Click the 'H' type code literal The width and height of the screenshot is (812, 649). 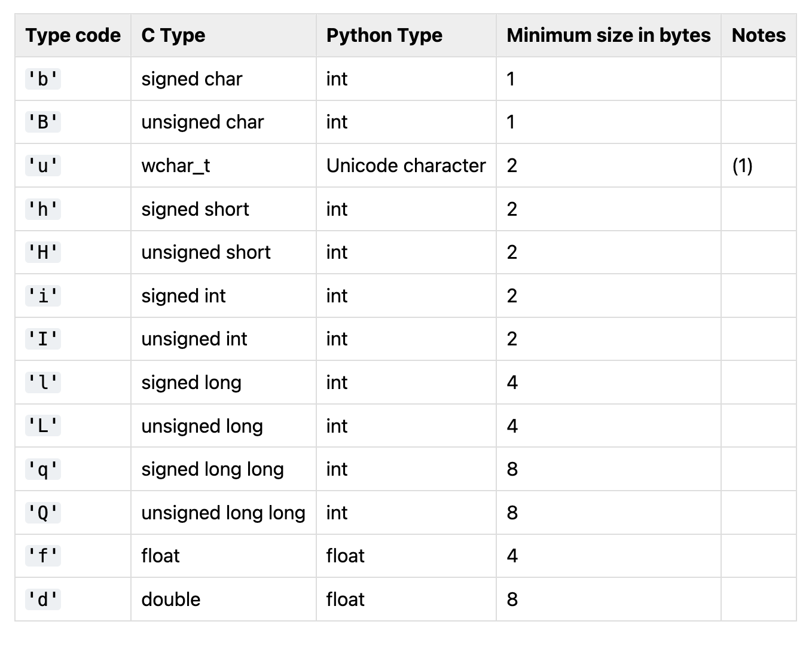(x=43, y=252)
